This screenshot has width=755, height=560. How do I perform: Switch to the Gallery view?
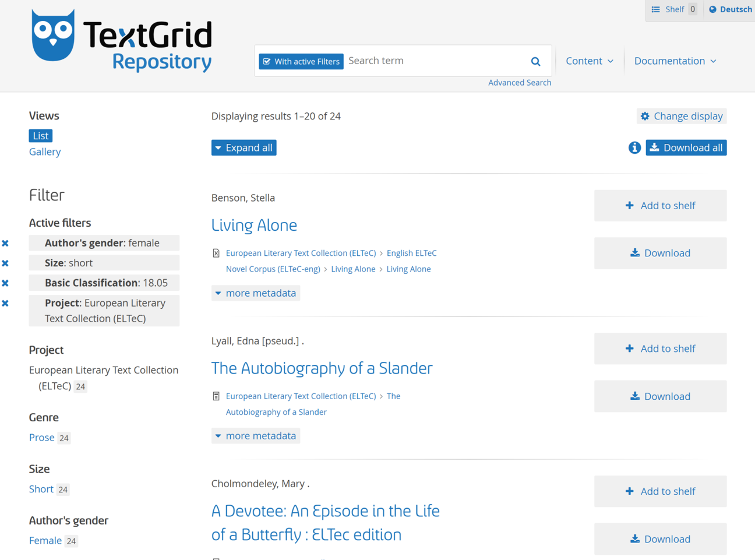click(44, 152)
